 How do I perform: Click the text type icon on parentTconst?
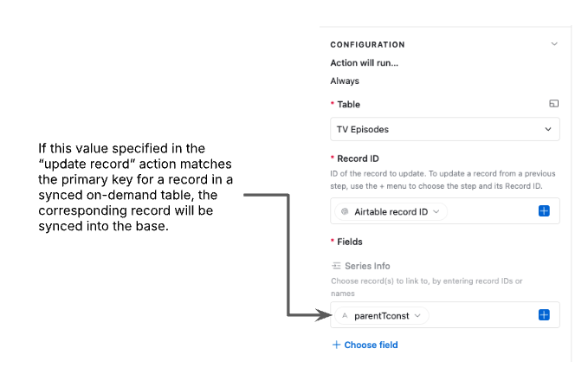(345, 316)
